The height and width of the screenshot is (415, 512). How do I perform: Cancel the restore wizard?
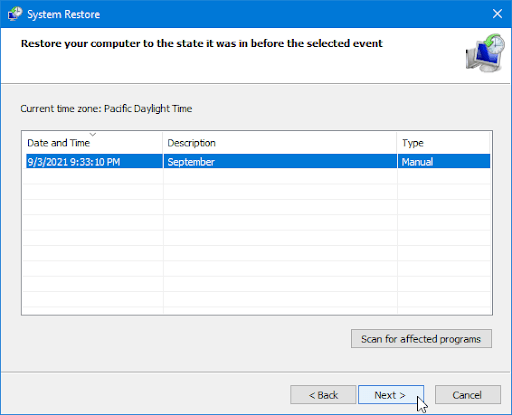467,395
